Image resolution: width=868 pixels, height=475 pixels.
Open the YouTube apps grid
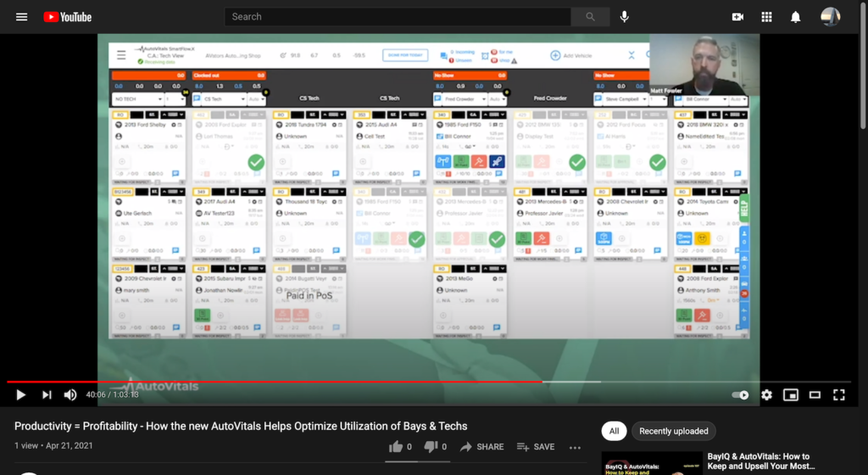[x=766, y=17]
